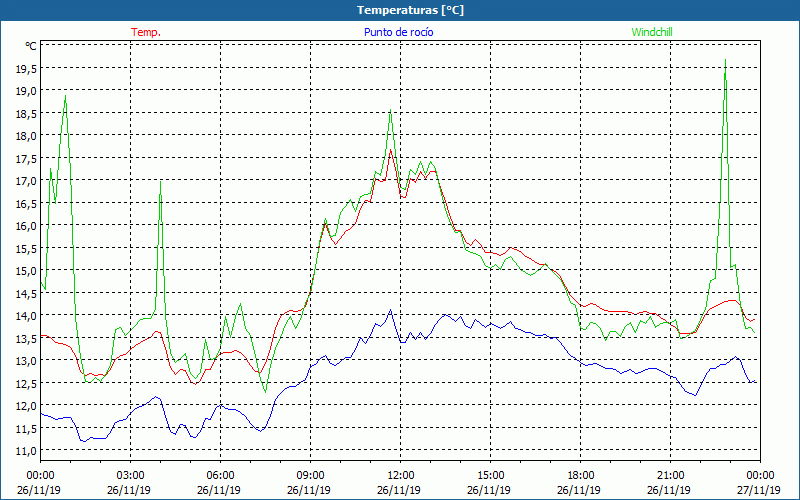
Task: Click the "12:00" time axis label
Action: pos(401,476)
